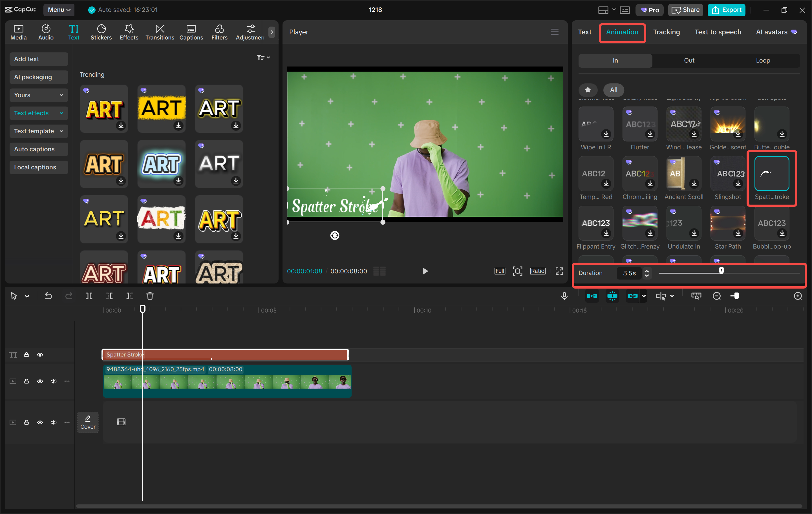This screenshot has height=514, width=812.
Task: Mute the video track audio
Action: click(53, 381)
